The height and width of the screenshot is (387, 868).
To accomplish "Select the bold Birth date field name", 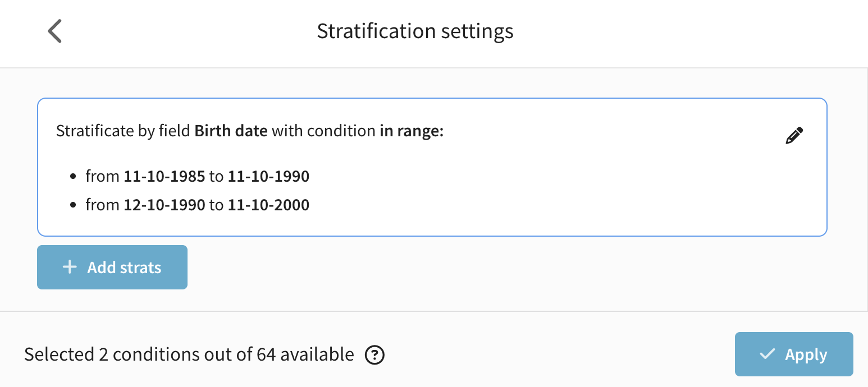I will (x=231, y=132).
